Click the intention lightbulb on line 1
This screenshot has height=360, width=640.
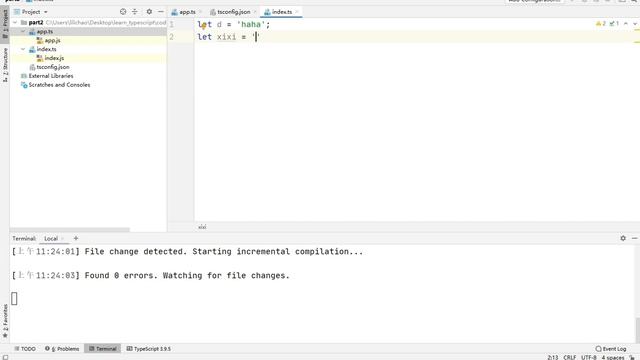tap(203, 27)
